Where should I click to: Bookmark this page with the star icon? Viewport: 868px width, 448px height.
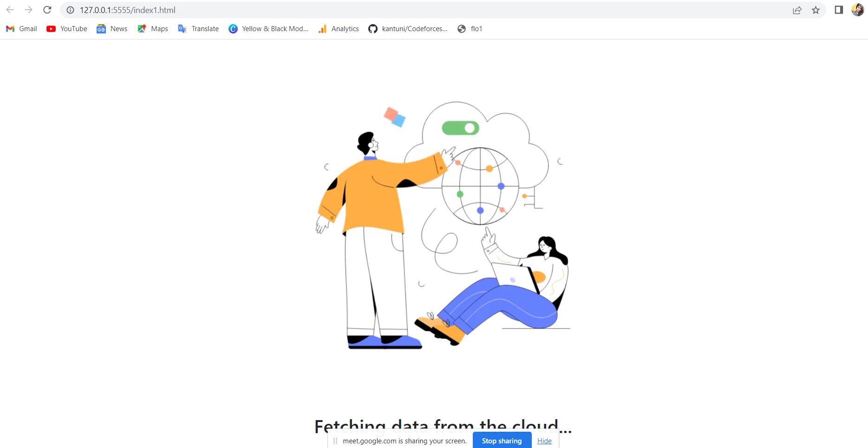(x=816, y=10)
